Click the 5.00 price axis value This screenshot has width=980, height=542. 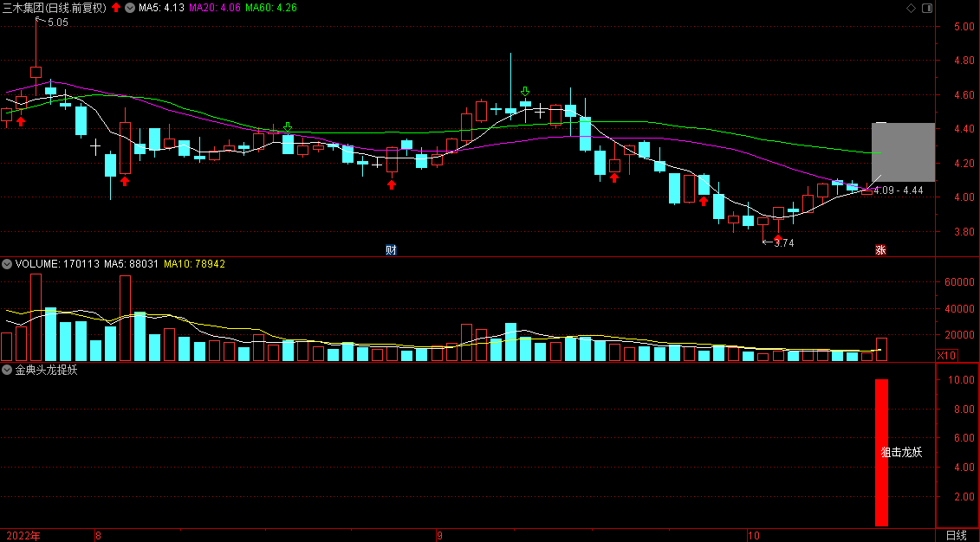(964, 27)
